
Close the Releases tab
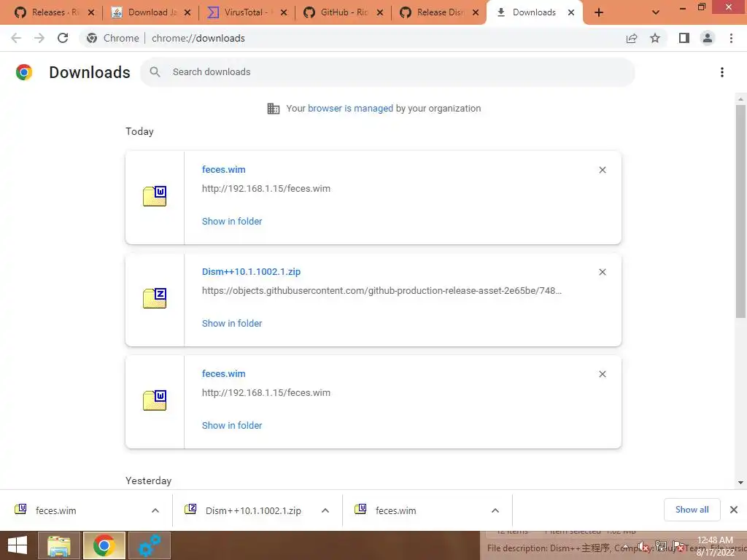91,12
